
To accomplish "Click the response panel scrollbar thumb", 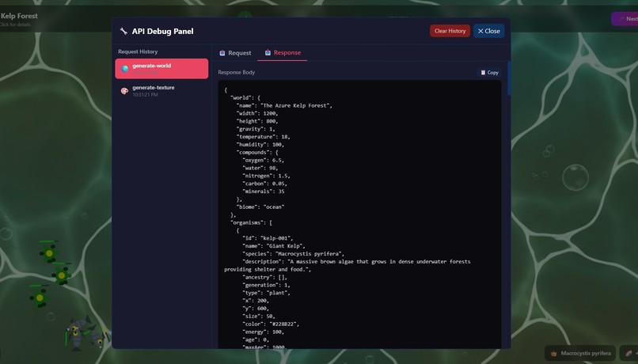I will (509, 78).
